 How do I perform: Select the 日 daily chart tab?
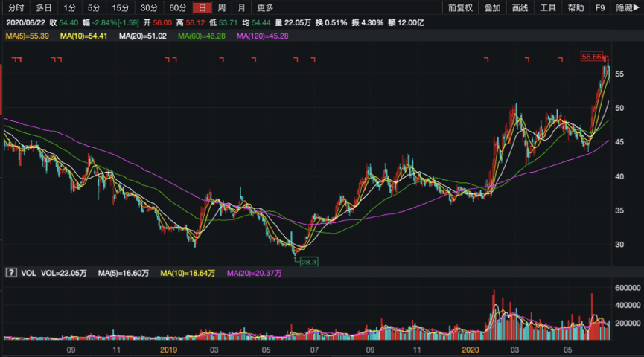pyautogui.click(x=201, y=8)
